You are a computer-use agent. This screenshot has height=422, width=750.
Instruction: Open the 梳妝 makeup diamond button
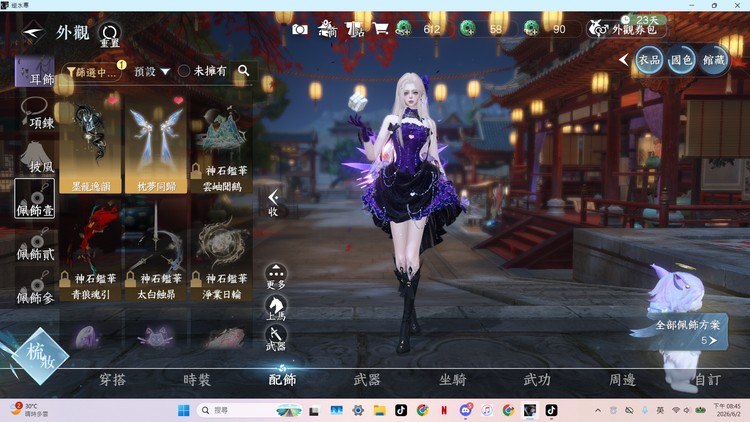tap(40, 356)
